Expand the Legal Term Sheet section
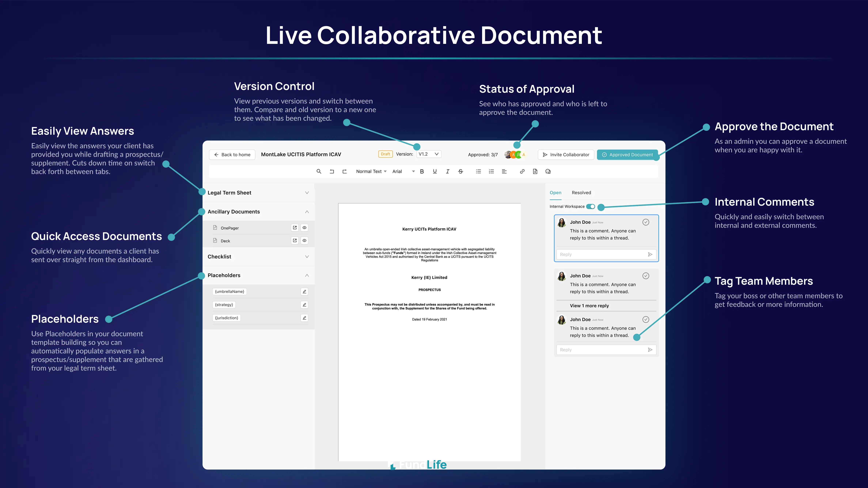 [307, 193]
